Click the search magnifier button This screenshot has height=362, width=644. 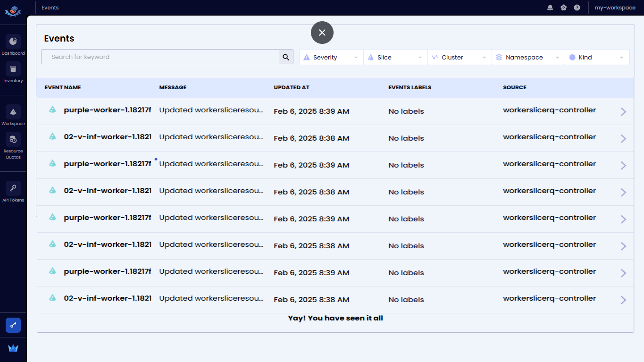point(286,57)
